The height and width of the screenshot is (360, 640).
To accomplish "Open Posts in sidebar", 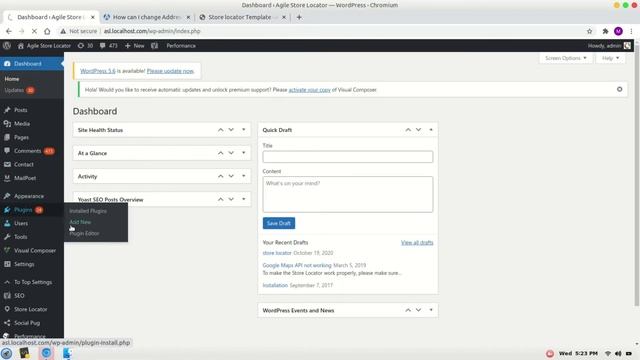I will pyautogui.click(x=20, y=110).
